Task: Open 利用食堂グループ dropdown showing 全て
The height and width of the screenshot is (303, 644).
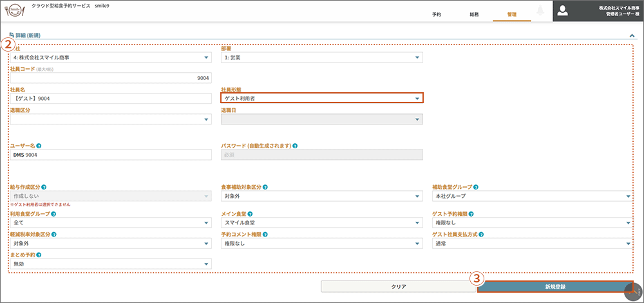Action: [x=111, y=223]
